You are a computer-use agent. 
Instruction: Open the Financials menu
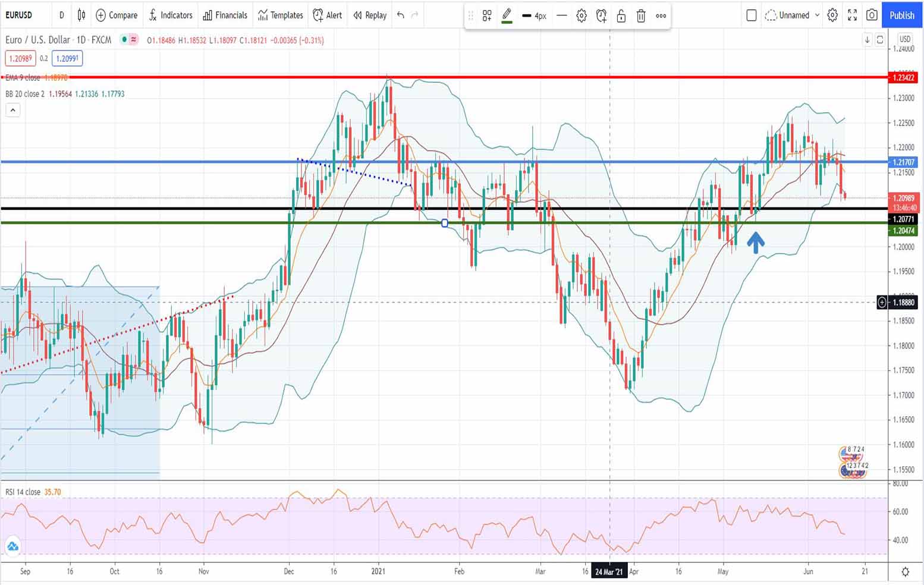(x=225, y=15)
